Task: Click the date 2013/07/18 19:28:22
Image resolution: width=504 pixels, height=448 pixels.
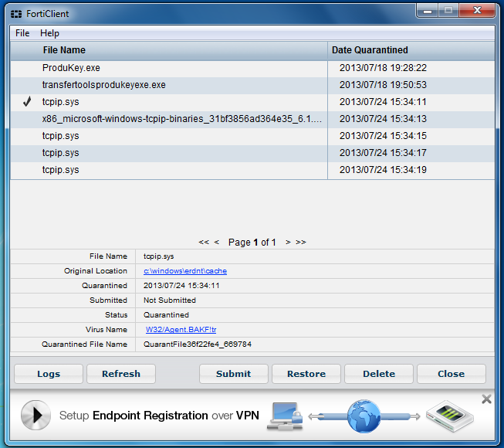Action: pyautogui.click(x=383, y=68)
